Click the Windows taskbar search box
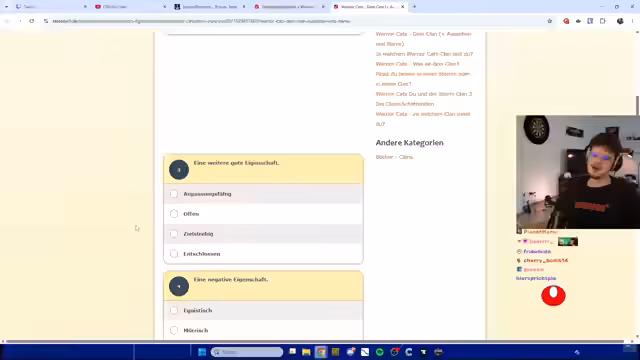640x360 pixels. click(247, 352)
